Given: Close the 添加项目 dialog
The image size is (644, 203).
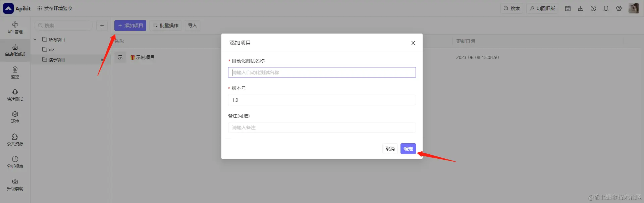Looking at the screenshot, I should click(413, 43).
